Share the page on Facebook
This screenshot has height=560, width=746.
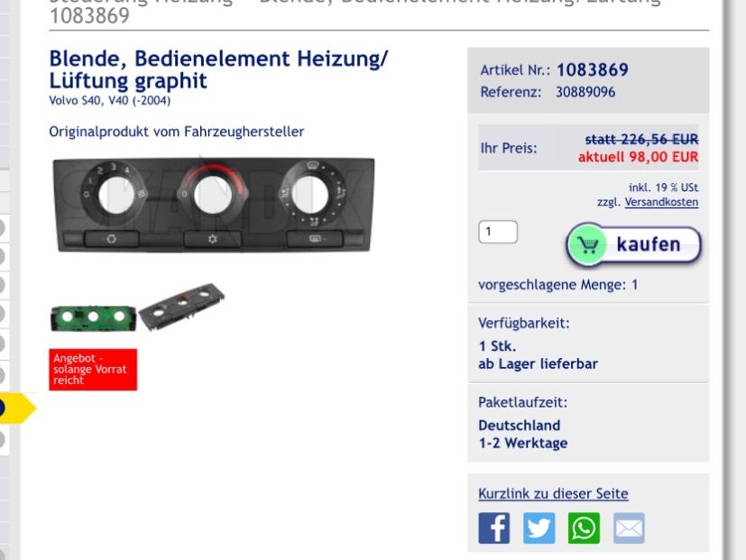point(493,528)
